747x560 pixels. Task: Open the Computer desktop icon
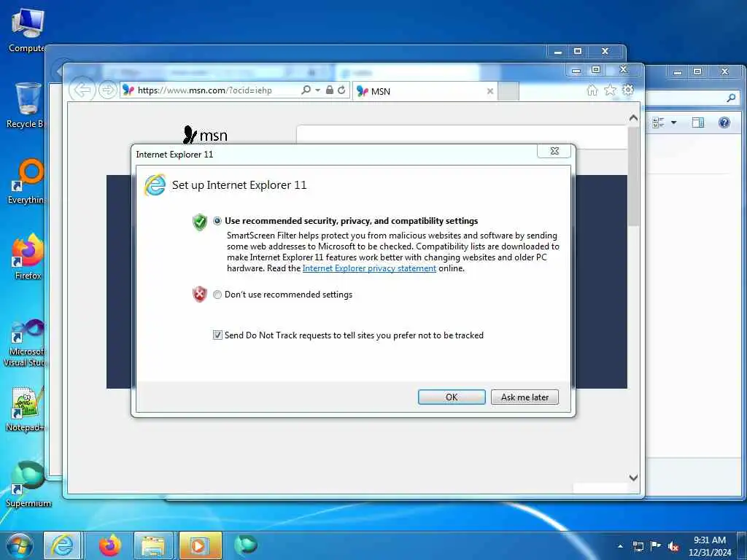[x=27, y=31]
